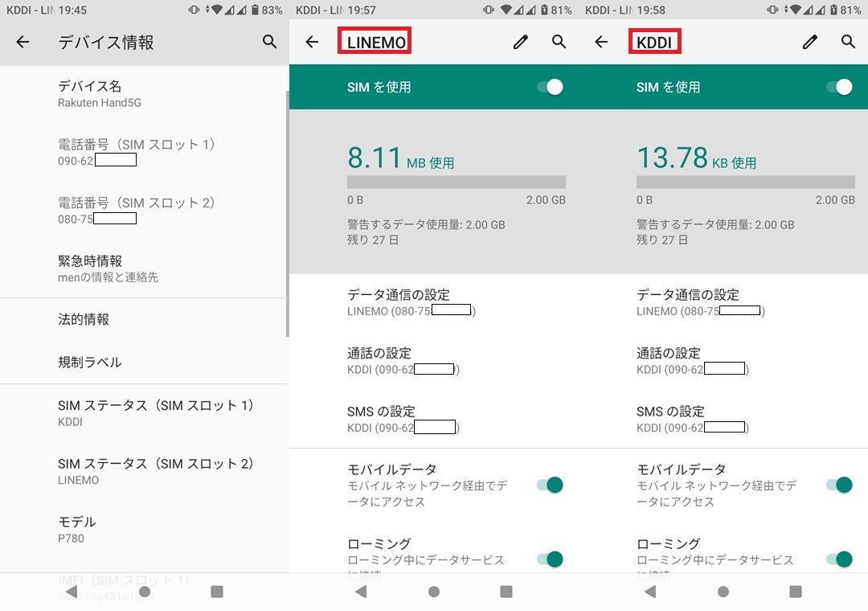Toggle SIM を使用 switch on LINEMO screen
This screenshot has width=868, height=611.
pos(551,87)
